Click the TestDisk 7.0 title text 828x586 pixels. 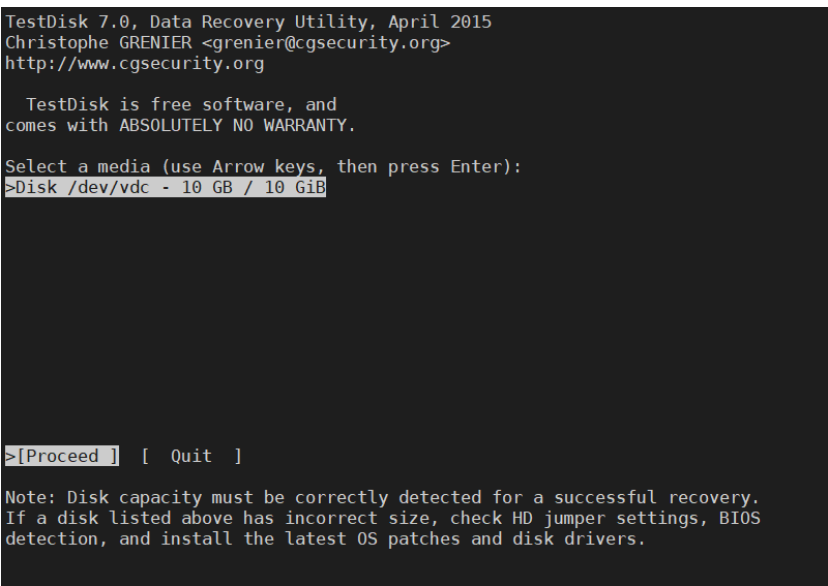coord(56,22)
